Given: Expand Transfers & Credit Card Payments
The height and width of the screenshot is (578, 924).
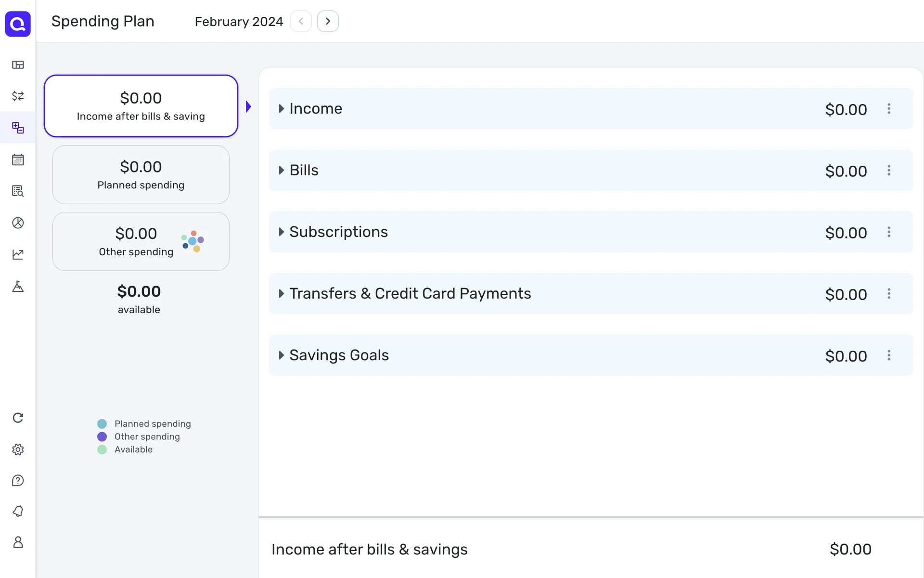Looking at the screenshot, I should click(282, 294).
